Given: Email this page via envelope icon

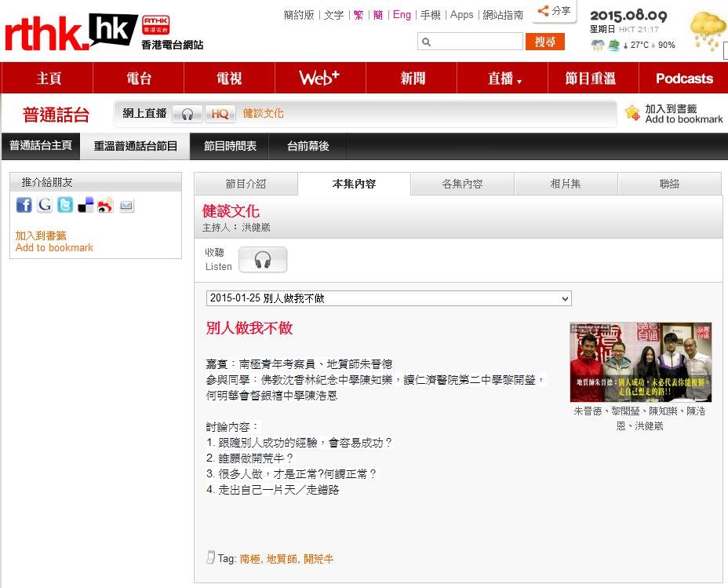Looking at the screenshot, I should click(x=126, y=206).
